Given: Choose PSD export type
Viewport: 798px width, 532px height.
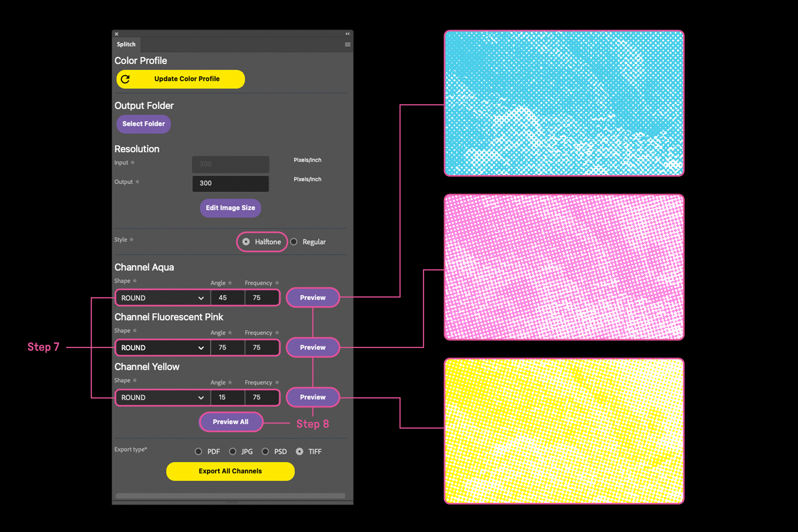Looking at the screenshot, I should pyautogui.click(x=265, y=451).
